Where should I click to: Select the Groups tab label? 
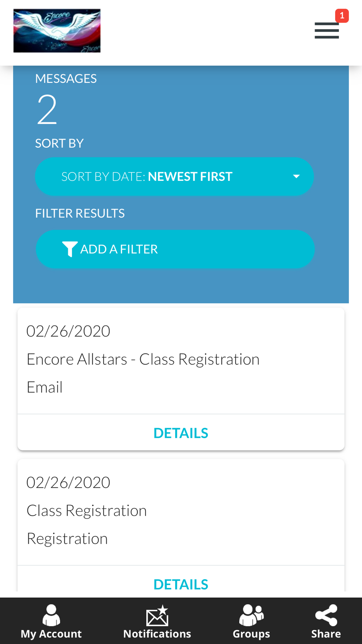(251, 634)
